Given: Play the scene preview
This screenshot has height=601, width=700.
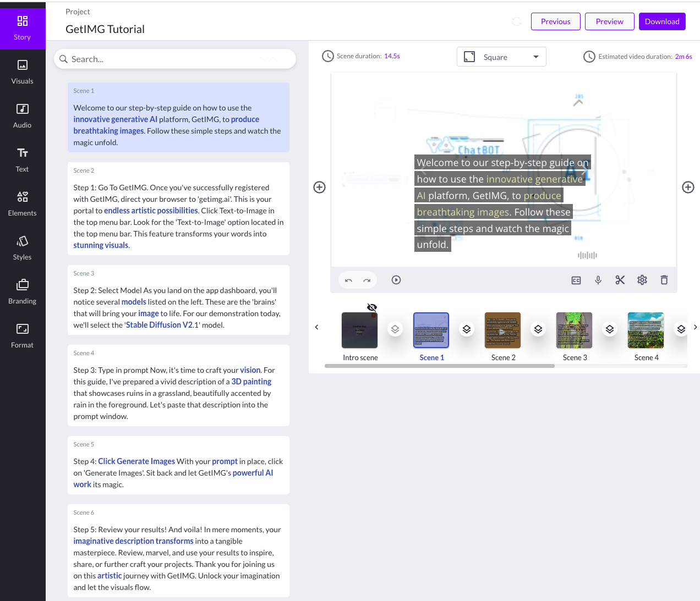Looking at the screenshot, I should (396, 280).
